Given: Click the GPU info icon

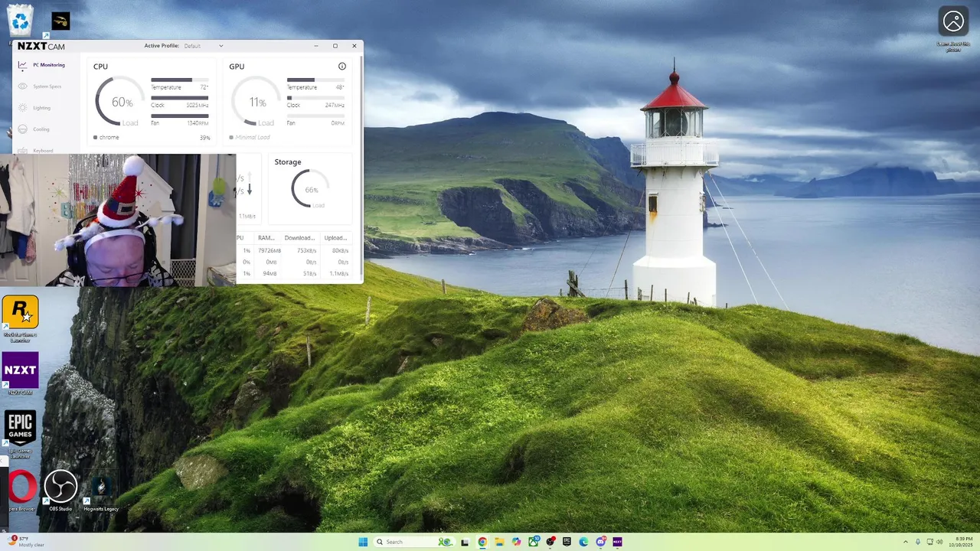Looking at the screenshot, I should pos(342,67).
